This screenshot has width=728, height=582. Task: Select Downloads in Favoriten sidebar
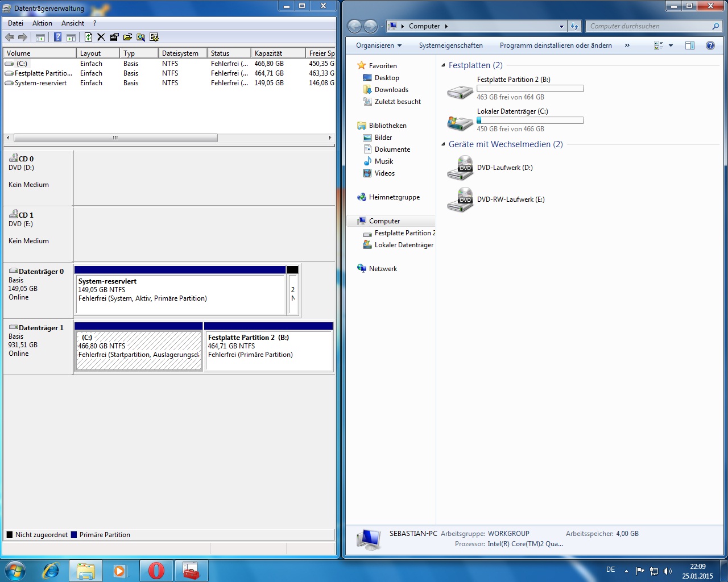(x=391, y=90)
